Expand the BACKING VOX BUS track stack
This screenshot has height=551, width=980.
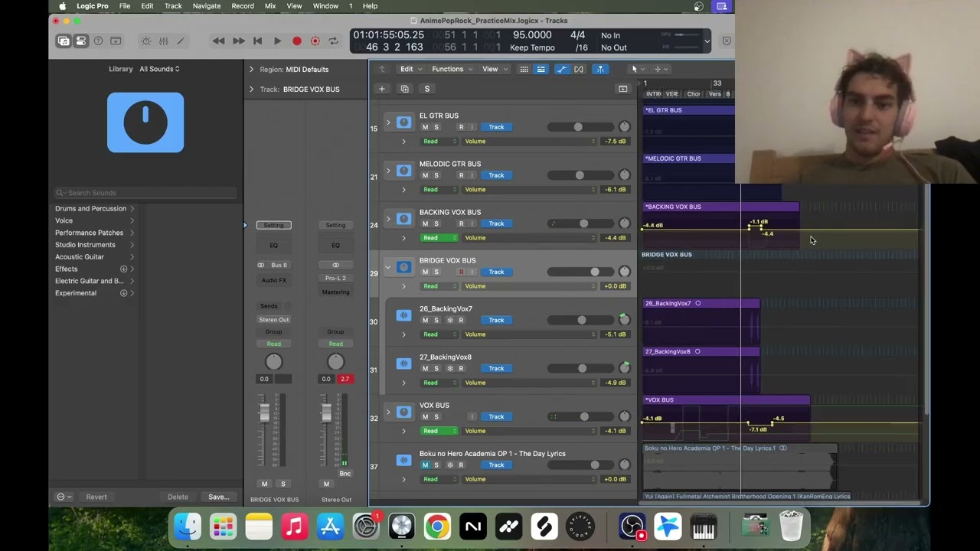tap(388, 219)
